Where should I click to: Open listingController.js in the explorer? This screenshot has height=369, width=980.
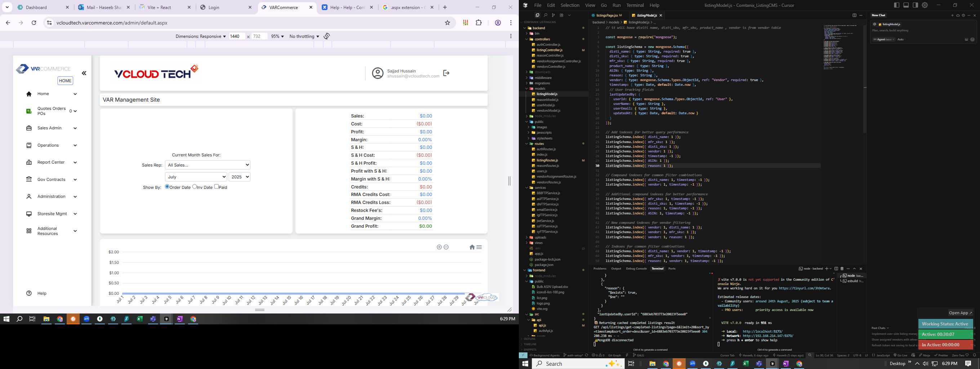549,50
